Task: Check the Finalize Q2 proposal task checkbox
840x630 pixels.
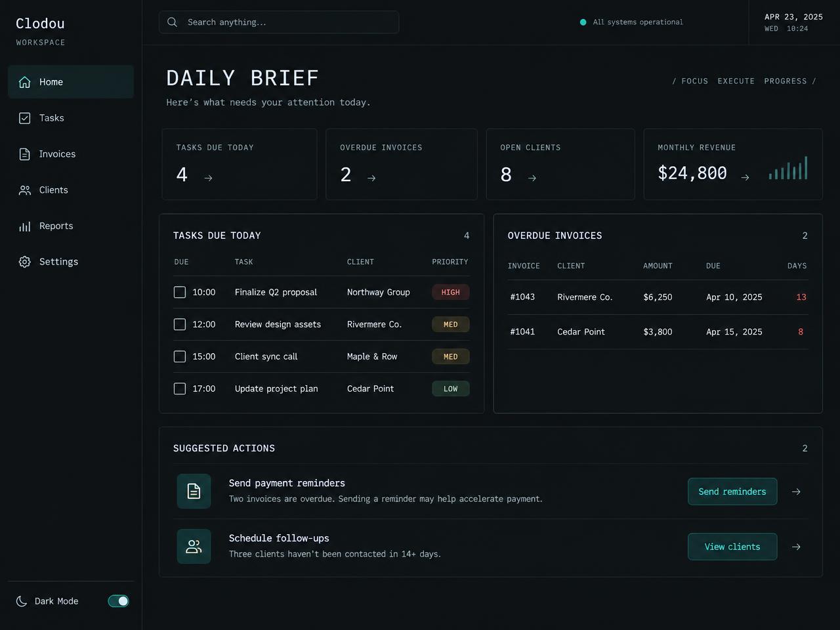Action: point(180,292)
